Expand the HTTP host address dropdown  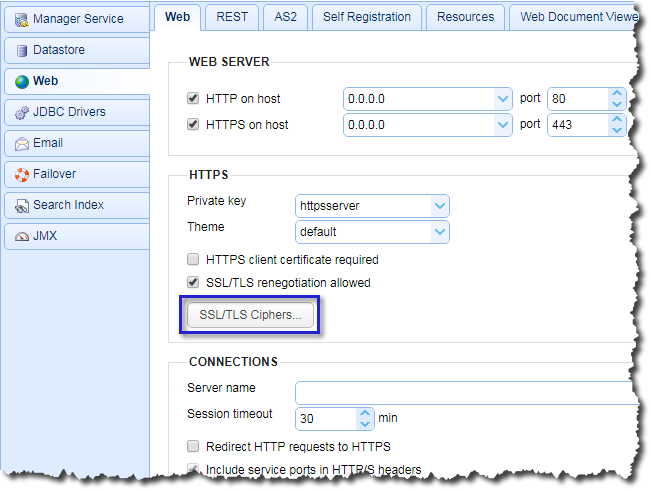point(502,99)
